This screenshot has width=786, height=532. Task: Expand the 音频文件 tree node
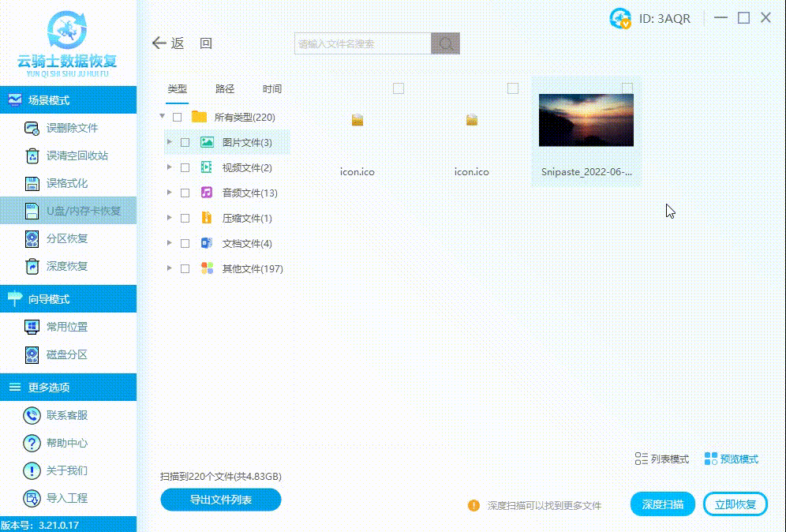[x=170, y=192]
